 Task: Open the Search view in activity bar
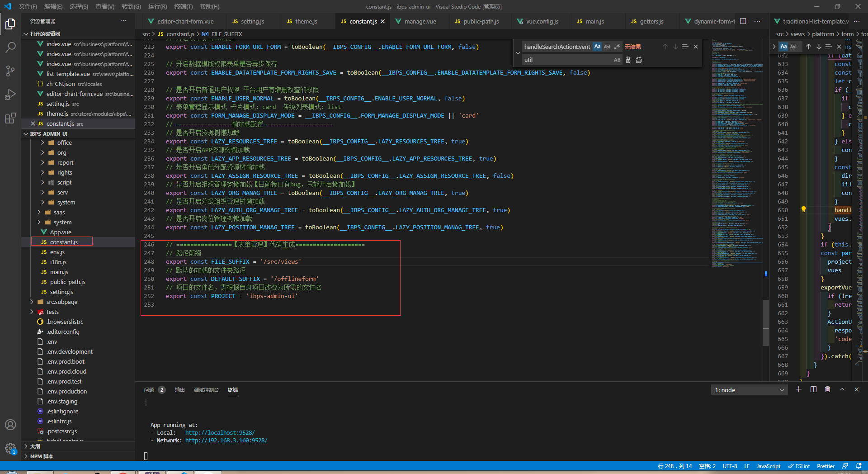tap(10, 47)
